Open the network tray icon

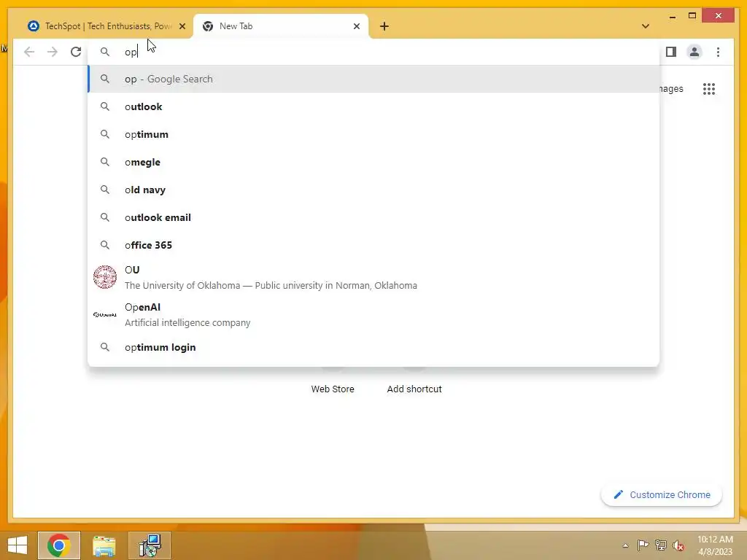pyautogui.click(x=661, y=545)
